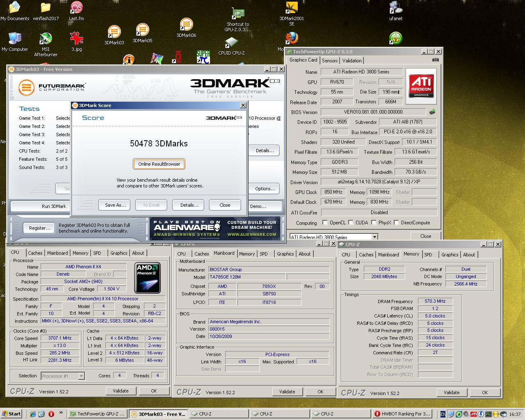Click Save As... in 3DMark Score dialog
Screen dimensions: 525x420
point(115,205)
